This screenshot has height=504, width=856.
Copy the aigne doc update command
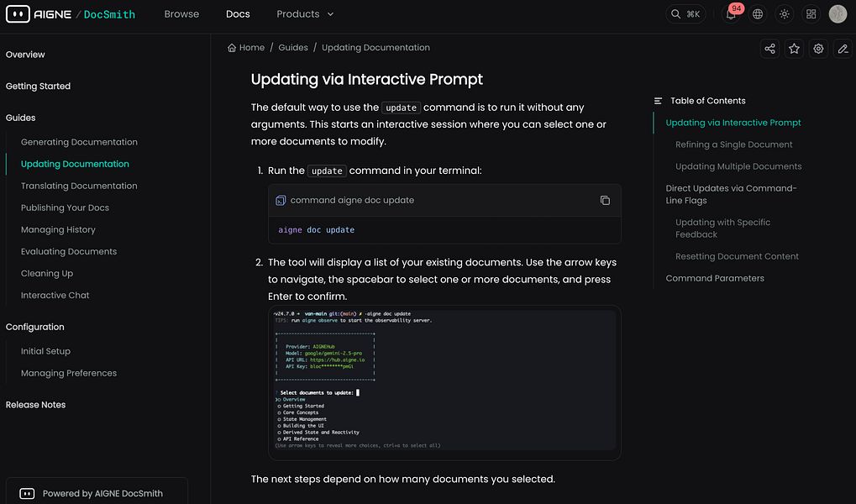pos(605,201)
